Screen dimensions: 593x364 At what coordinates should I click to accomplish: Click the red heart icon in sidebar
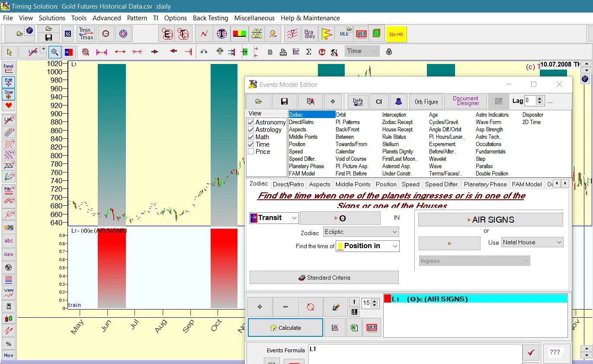(x=9, y=106)
